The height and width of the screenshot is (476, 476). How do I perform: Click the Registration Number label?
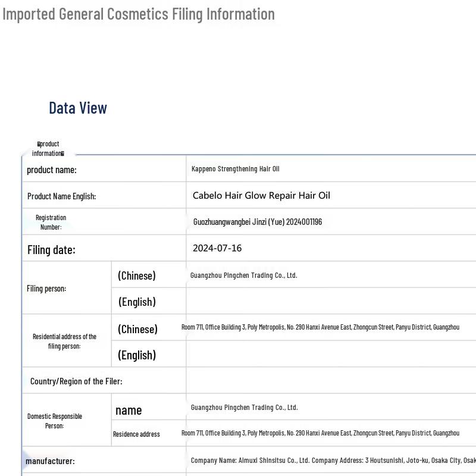[51, 222]
